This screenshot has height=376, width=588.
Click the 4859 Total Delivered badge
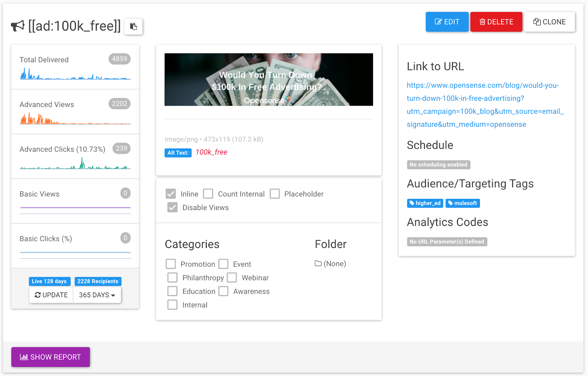tap(119, 59)
